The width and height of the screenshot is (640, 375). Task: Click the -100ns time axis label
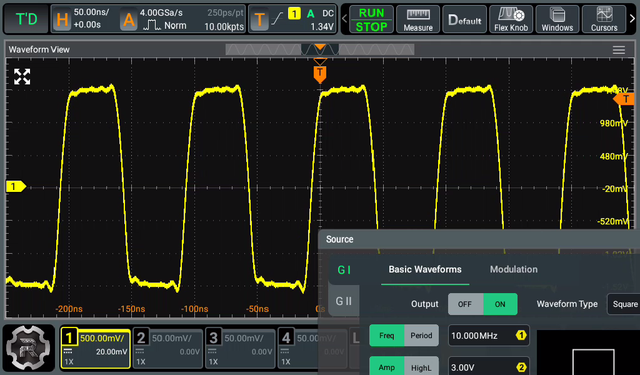[194, 309]
